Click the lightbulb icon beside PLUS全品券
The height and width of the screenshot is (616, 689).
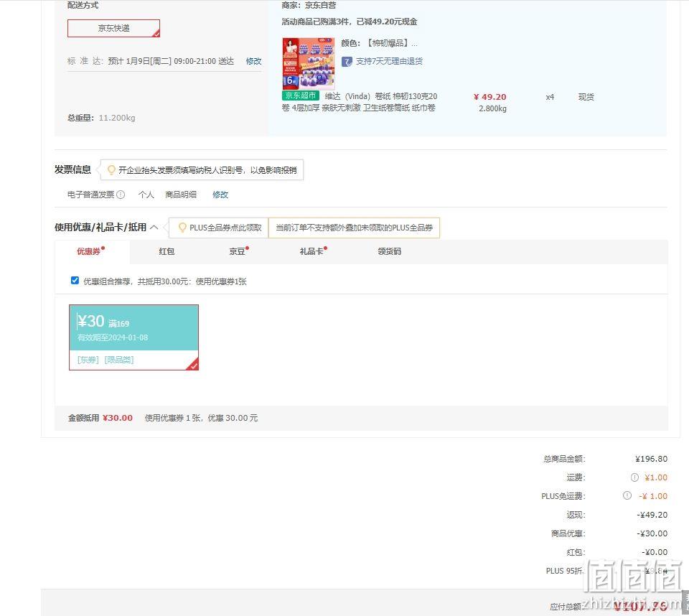point(182,228)
